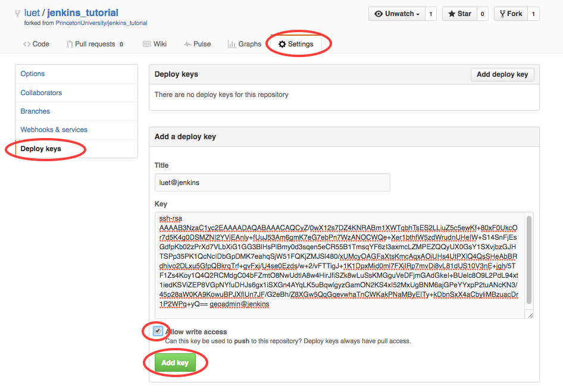Click the watchers count next to Unwatch
Viewport: 563px width, 392px height.
431,14
